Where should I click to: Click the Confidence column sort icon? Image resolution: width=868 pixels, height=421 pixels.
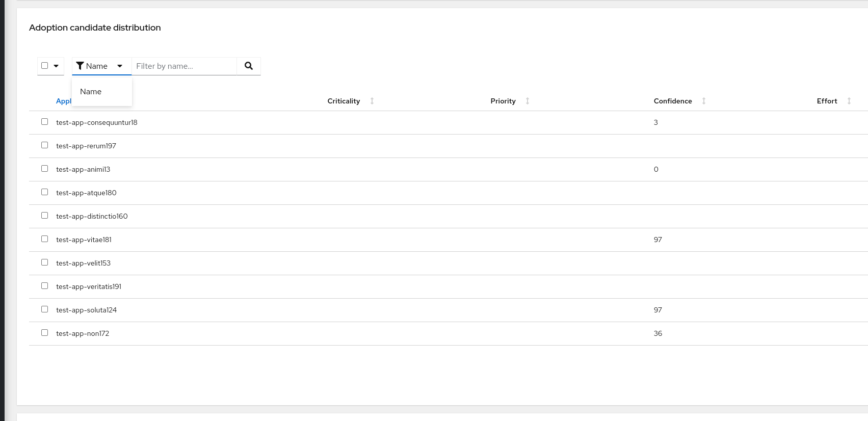click(x=704, y=101)
